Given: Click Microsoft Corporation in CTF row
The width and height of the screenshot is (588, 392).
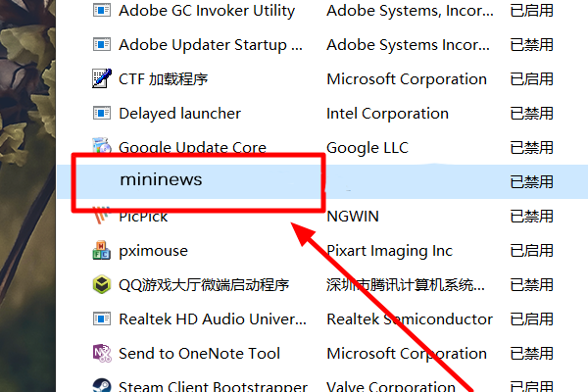Looking at the screenshot, I should click(x=407, y=79).
